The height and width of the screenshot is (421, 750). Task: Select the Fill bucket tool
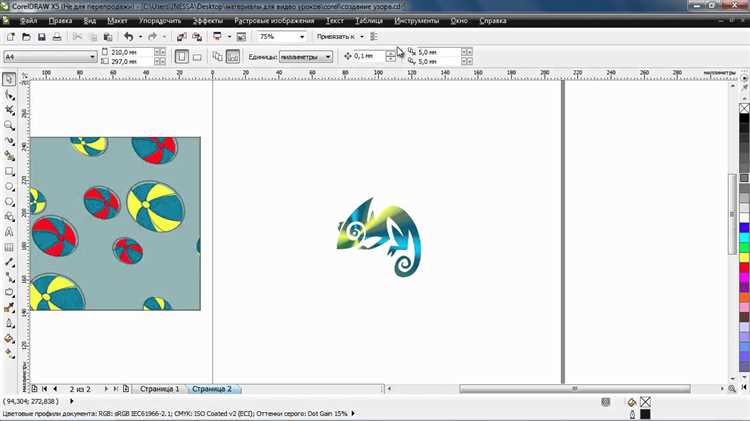pyautogui.click(x=9, y=338)
